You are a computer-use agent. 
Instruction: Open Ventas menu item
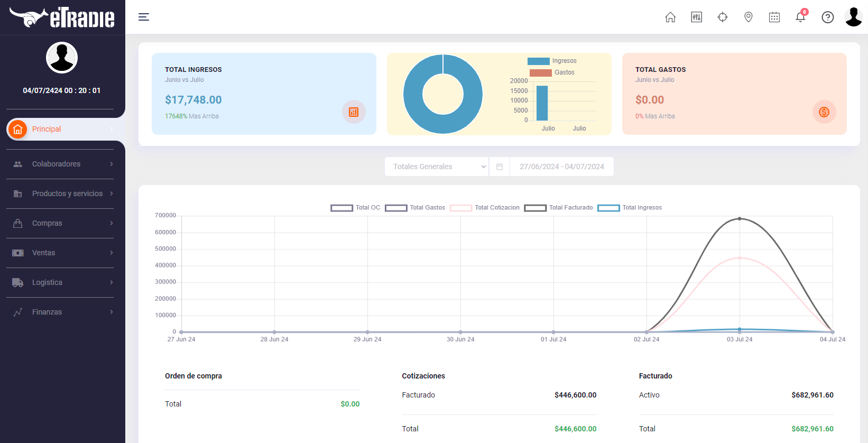click(62, 253)
